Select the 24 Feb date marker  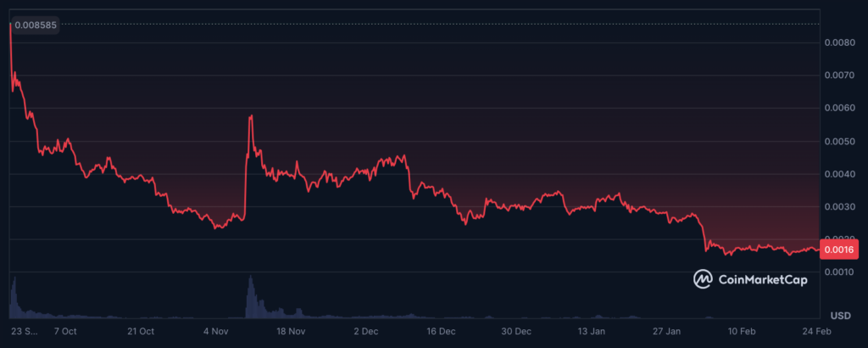[815, 331]
